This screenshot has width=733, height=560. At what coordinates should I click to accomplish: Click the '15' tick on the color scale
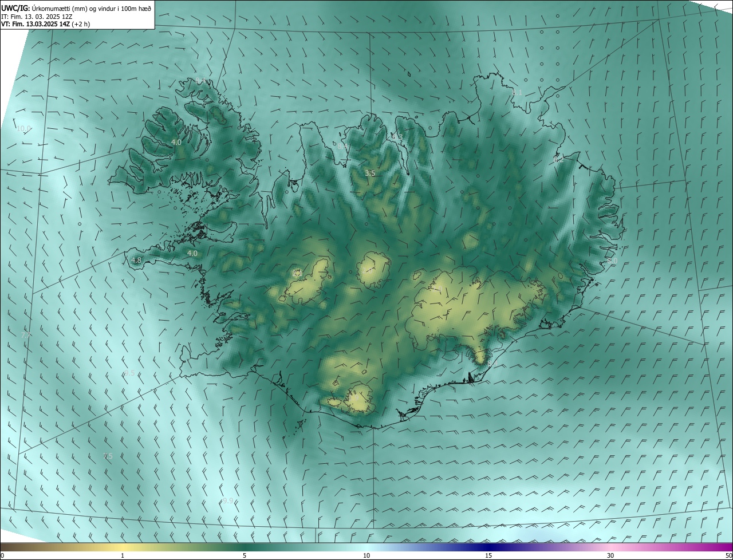coord(488,555)
